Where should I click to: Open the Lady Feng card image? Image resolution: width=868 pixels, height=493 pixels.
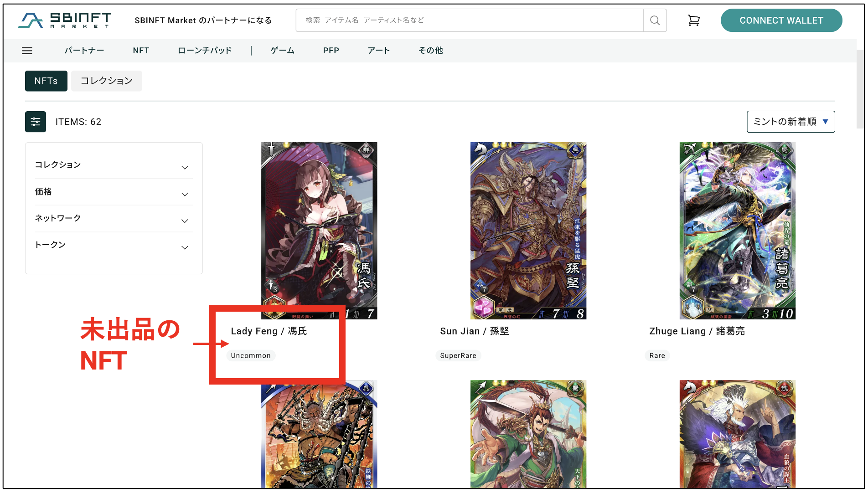(319, 231)
